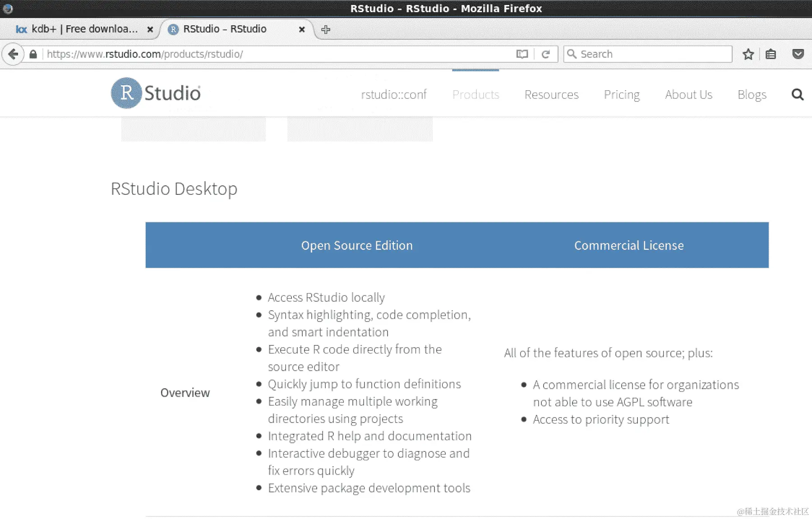This screenshot has width=812, height=519.
Task: Open a new tab with the plus icon
Action: (326, 30)
